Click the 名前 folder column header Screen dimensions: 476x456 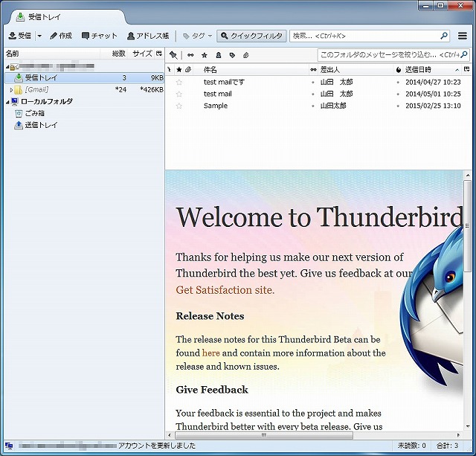pyautogui.click(x=52, y=54)
